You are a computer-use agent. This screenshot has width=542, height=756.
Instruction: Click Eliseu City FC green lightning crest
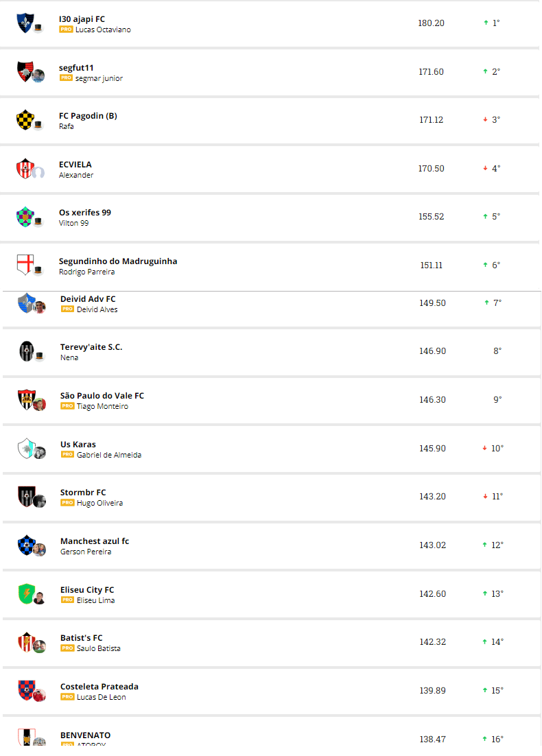tap(27, 593)
